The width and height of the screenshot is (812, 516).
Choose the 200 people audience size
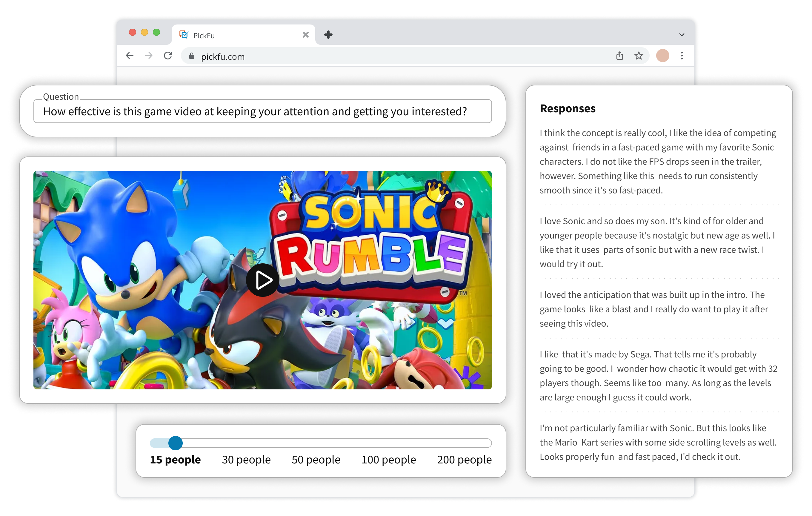coord(464,459)
